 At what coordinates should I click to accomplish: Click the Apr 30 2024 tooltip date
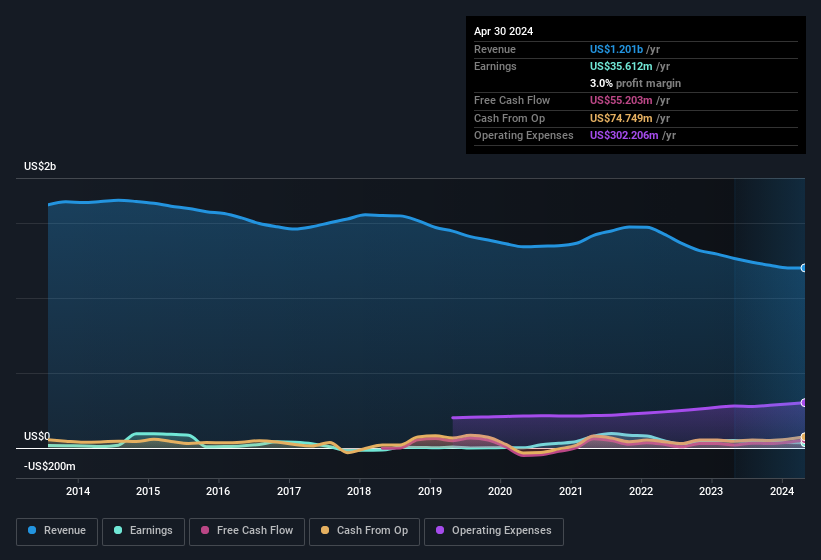pos(503,31)
